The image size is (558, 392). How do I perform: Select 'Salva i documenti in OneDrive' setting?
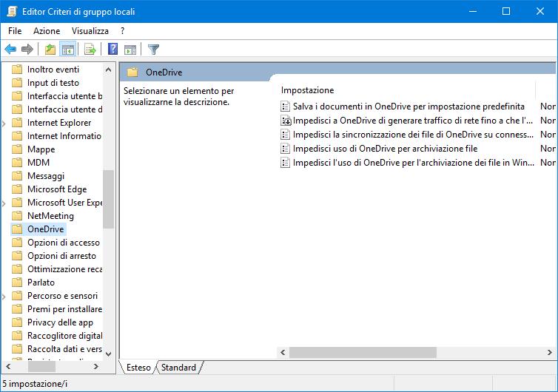tap(409, 107)
